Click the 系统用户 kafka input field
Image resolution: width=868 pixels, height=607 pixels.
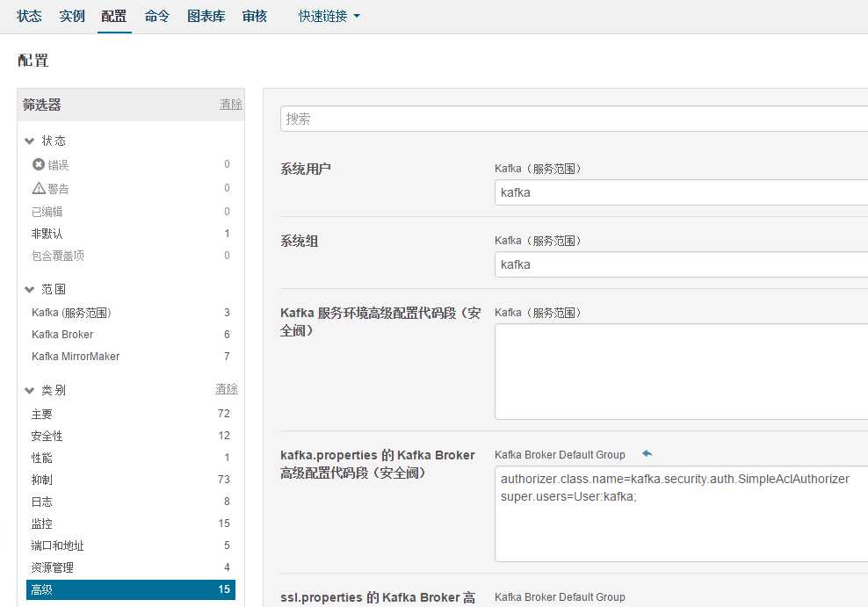pos(682,192)
